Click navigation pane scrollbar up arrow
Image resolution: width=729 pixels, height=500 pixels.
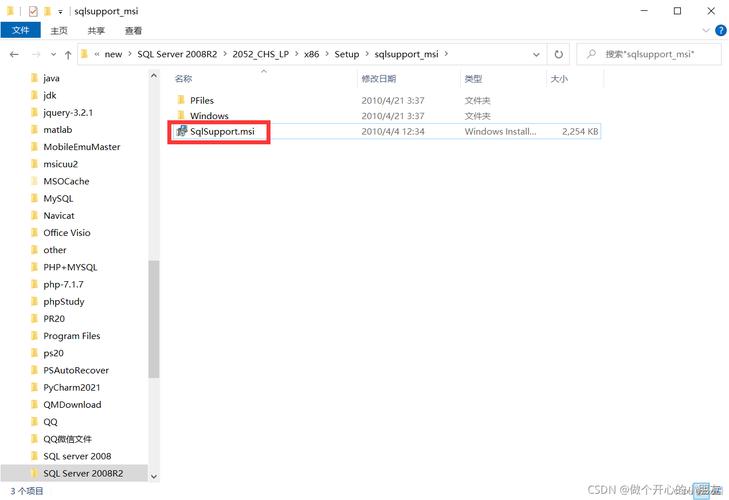[154, 75]
